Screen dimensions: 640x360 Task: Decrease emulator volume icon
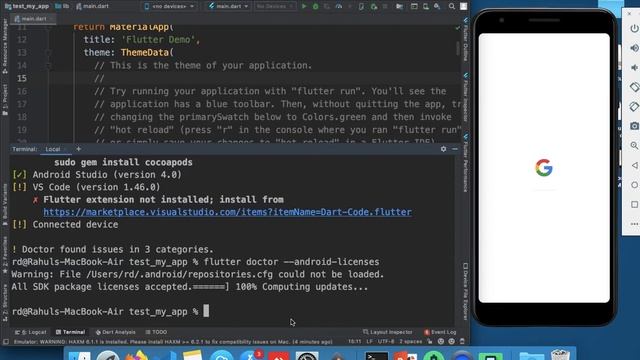[x=634, y=68]
